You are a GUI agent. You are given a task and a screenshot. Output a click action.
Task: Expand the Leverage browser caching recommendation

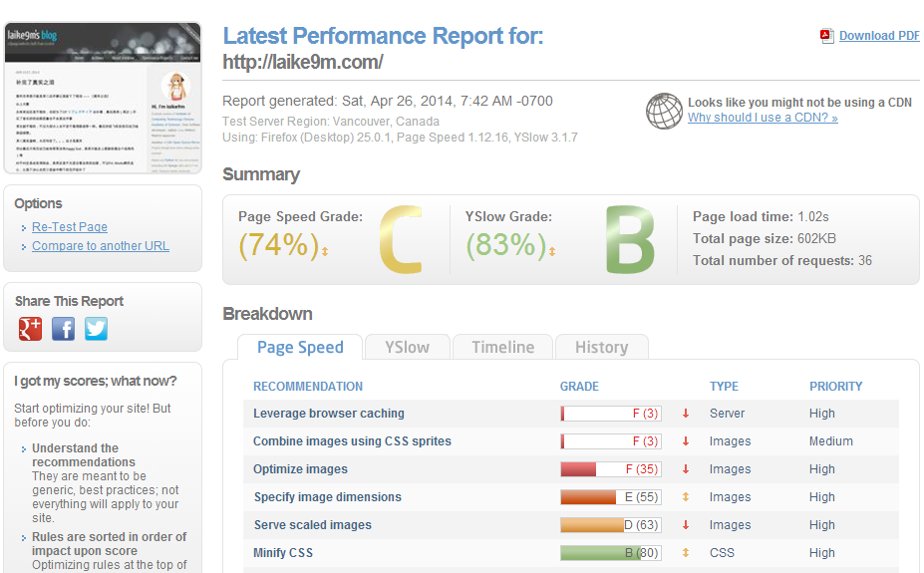click(329, 414)
